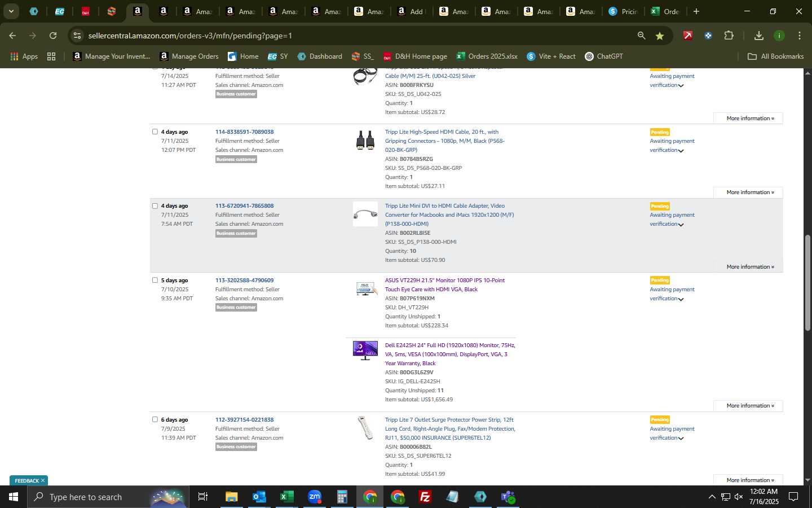Screen dimensions: 812x508
Task: Open tab search dropdown arrow
Action: click(x=11, y=11)
